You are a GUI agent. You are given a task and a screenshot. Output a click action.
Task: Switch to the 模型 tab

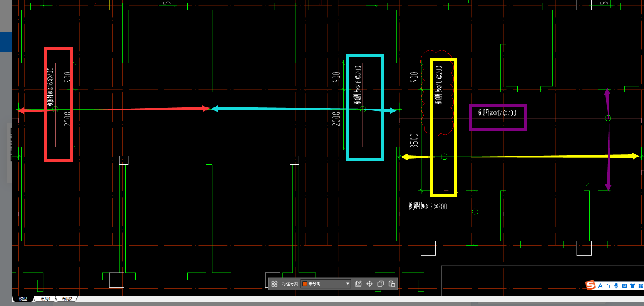point(23,298)
